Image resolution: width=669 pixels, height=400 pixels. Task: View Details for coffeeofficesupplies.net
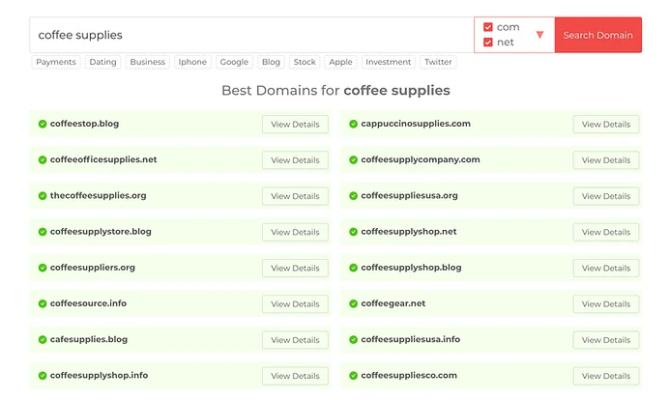[x=295, y=160]
